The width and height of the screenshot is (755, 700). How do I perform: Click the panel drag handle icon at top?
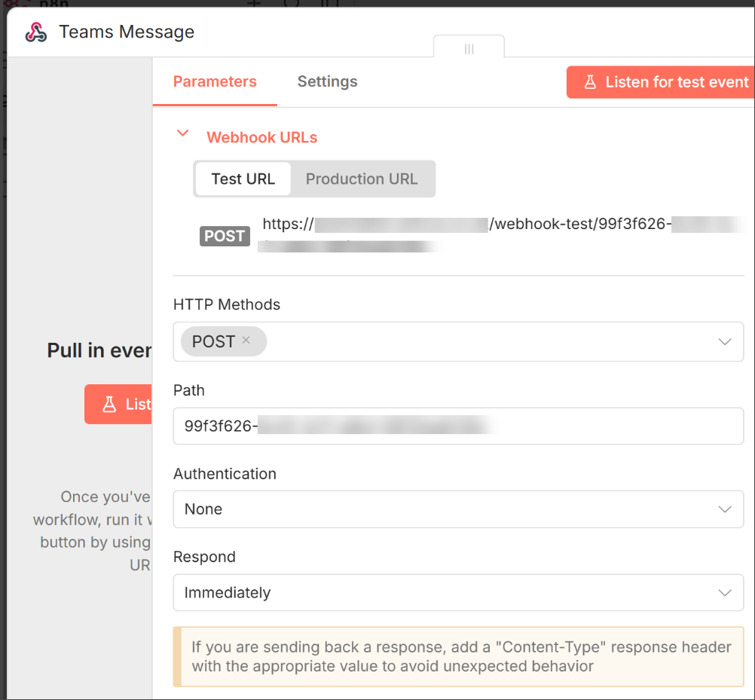coord(469,49)
